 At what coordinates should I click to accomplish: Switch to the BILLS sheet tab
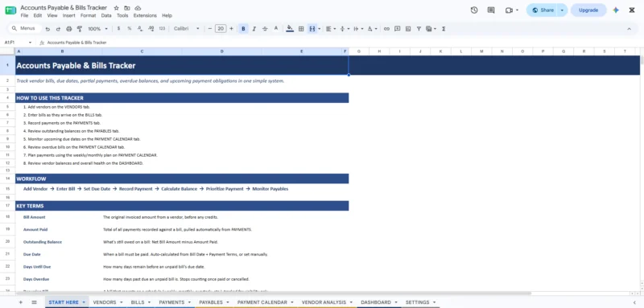[x=138, y=302]
